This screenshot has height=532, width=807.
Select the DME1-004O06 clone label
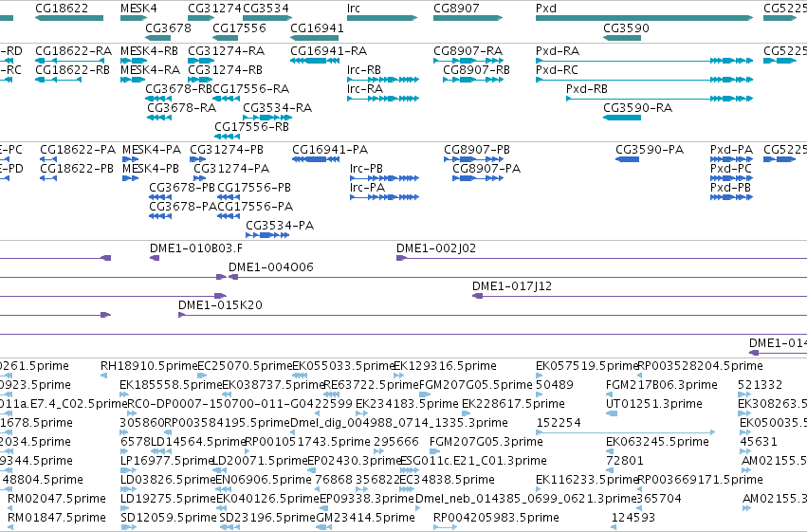pos(271,267)
